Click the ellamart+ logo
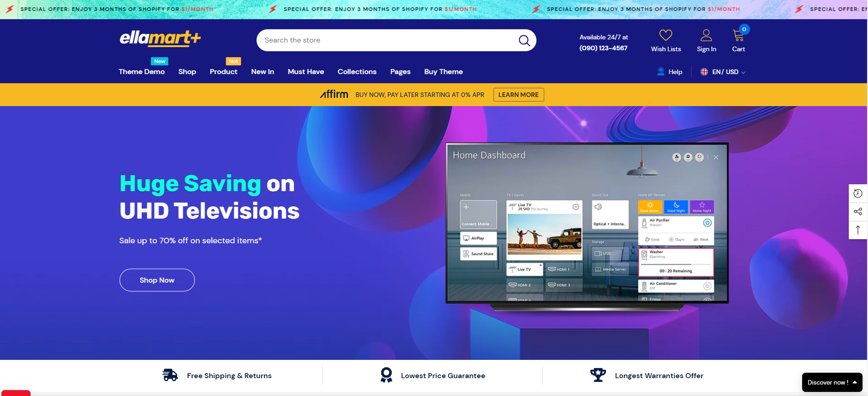 click(160, 38)
